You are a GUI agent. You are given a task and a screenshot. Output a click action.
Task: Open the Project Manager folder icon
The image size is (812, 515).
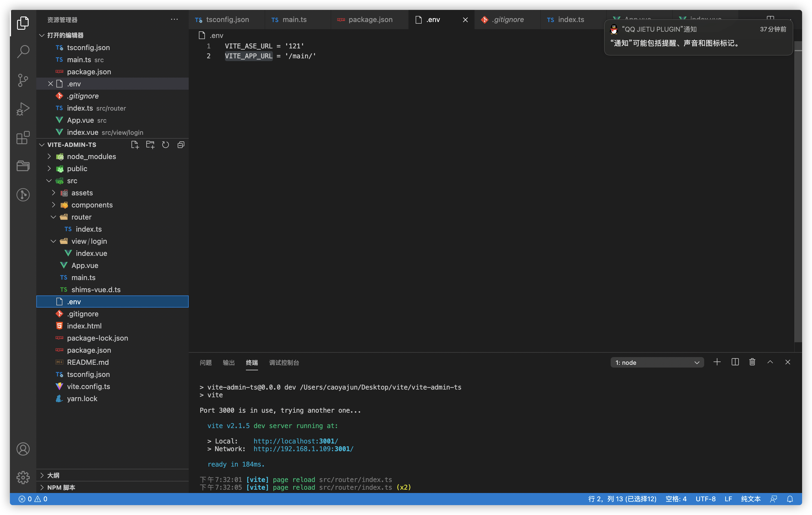point(23,166)
